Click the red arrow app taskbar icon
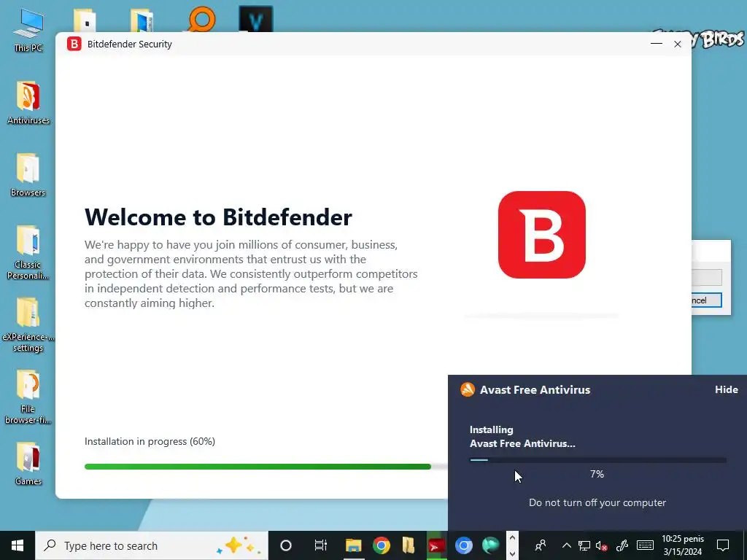747x560 pixels. pyautogui.click(x=436, y=545)
